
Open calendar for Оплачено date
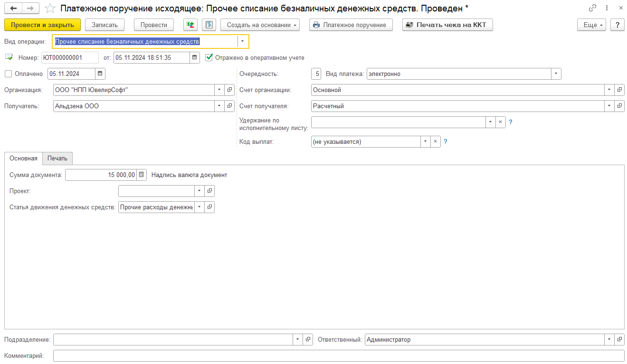100,74
